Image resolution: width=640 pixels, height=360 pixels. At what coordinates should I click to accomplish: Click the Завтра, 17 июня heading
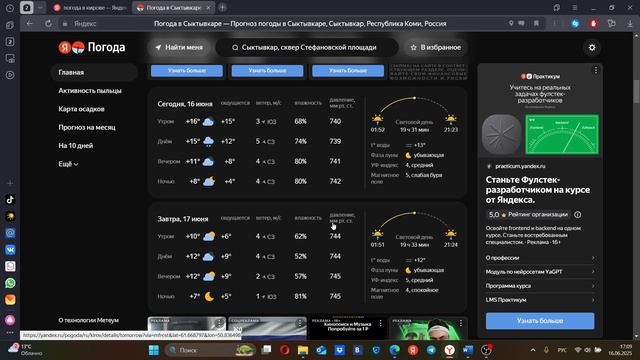(182, 219)
